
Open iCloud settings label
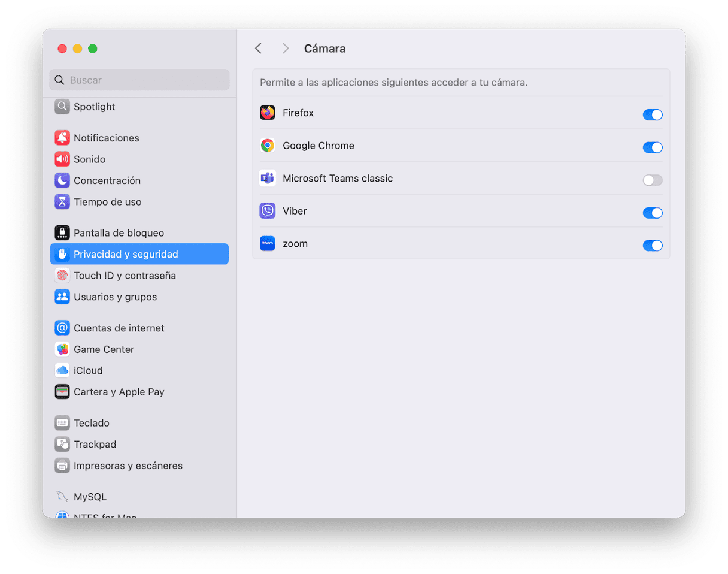pos(88,370)
